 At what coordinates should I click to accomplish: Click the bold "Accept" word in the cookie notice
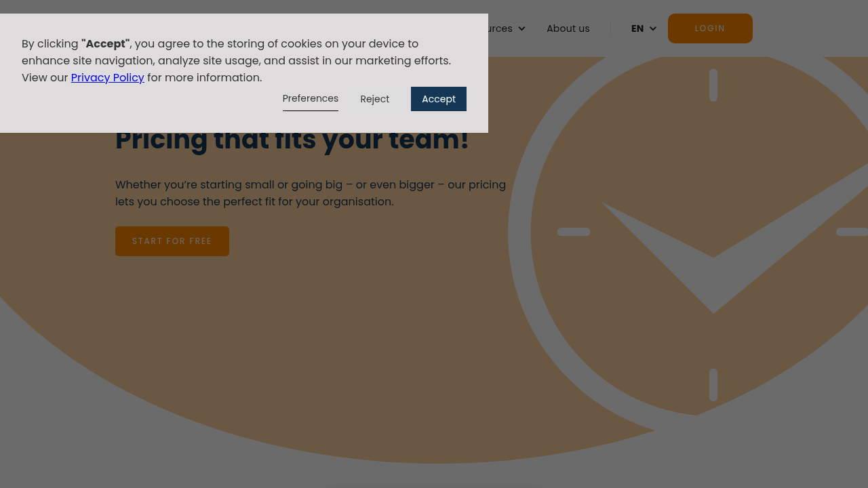pyautogui.click(x=105, y=43)
